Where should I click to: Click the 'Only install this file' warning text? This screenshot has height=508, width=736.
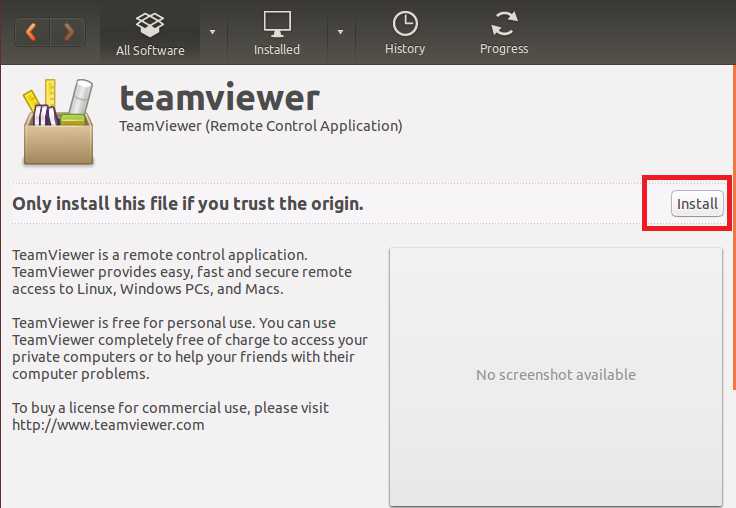tap(188, 204)
